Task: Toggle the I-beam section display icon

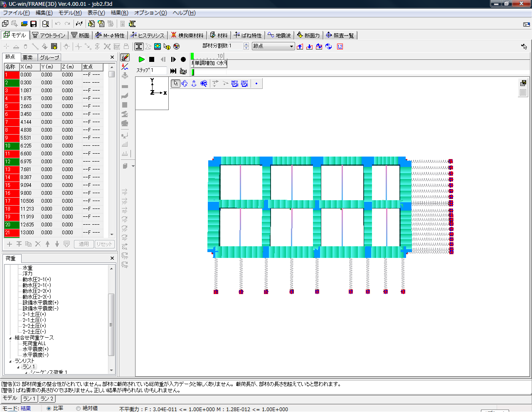Action: [x=139, y=47]
